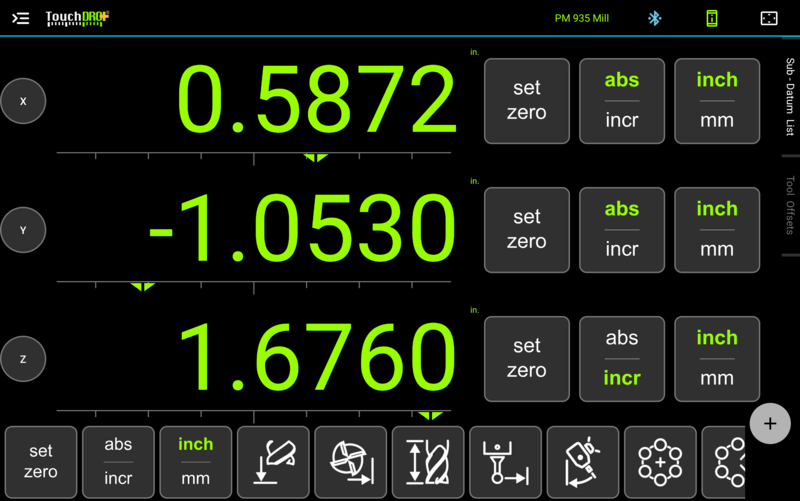Tap the X readout value 0.5872

[x=316, y=99]
